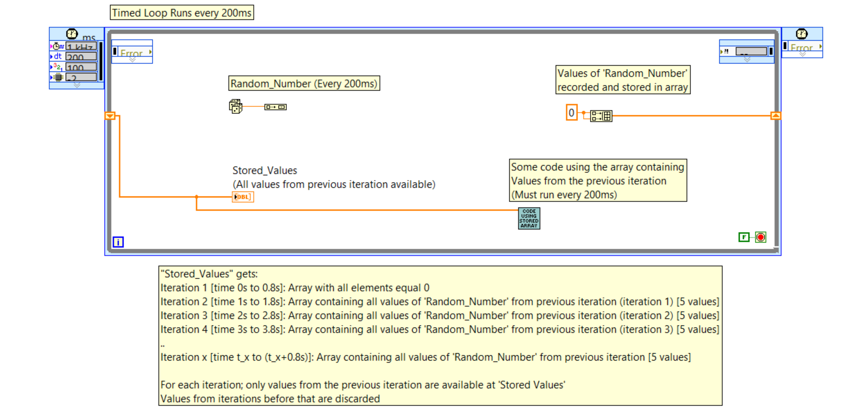Select the 'Timed Loop Runs every 200ms' label
Screen dimensions: 868x408
click(182, 12)
